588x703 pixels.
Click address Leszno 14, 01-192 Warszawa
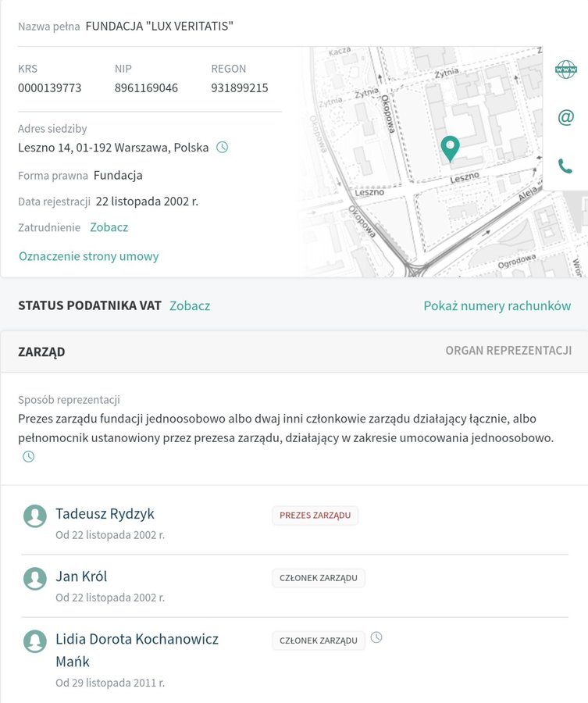(113, 148)
